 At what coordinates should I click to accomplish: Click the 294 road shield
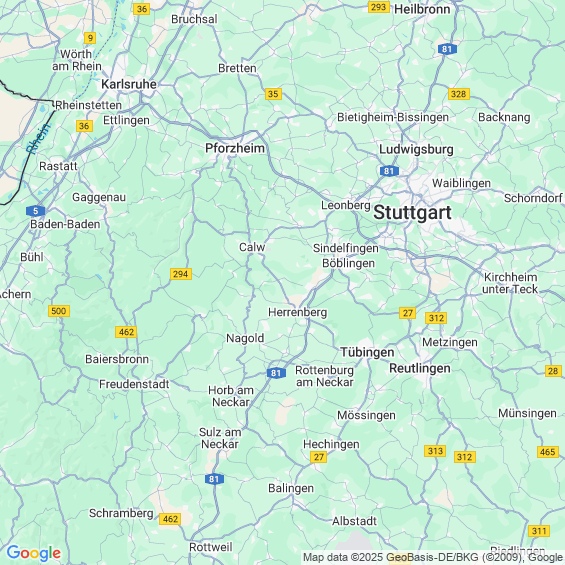tap(181, 274)
